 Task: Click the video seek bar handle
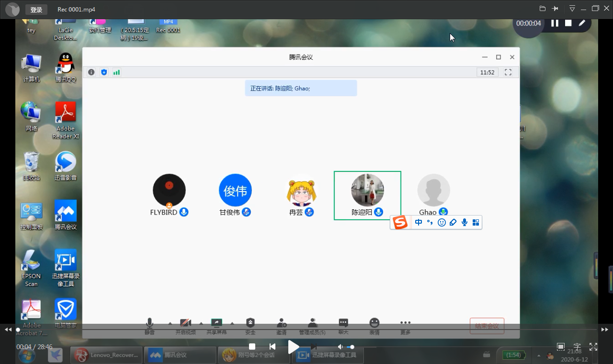18,330
